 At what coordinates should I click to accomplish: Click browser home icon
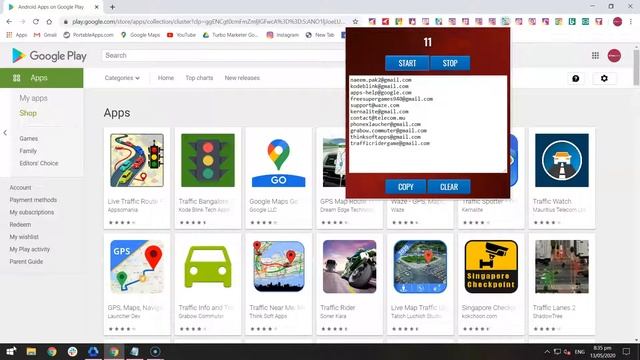click(49, 22)
